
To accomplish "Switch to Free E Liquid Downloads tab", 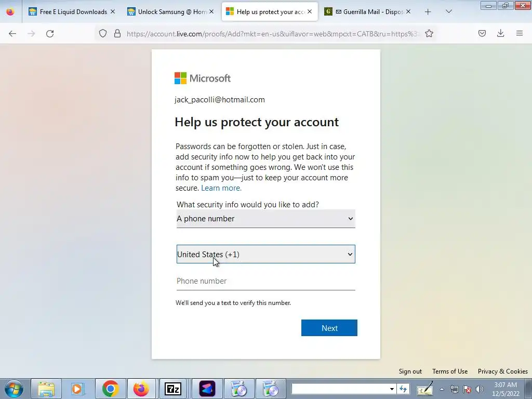I will pyautogui.click(x=72, y=12).
